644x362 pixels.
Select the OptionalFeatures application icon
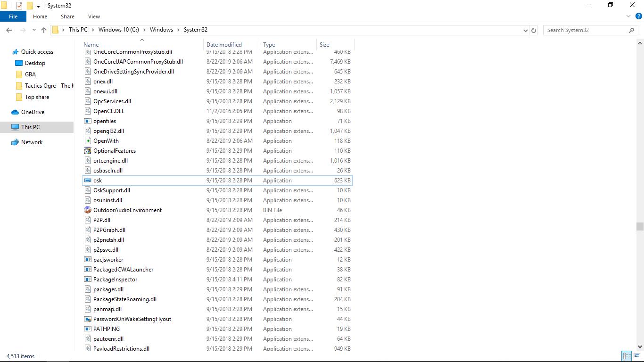(87, 151)
